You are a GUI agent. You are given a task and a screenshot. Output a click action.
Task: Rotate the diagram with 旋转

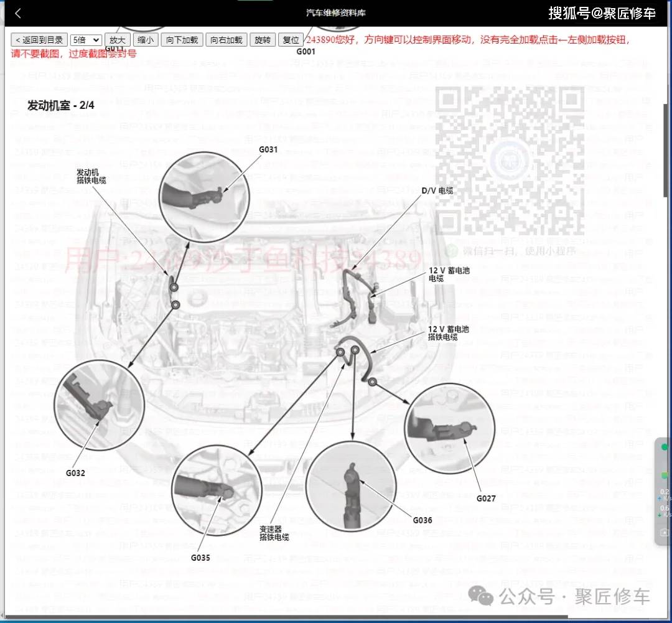click(263, 40)
